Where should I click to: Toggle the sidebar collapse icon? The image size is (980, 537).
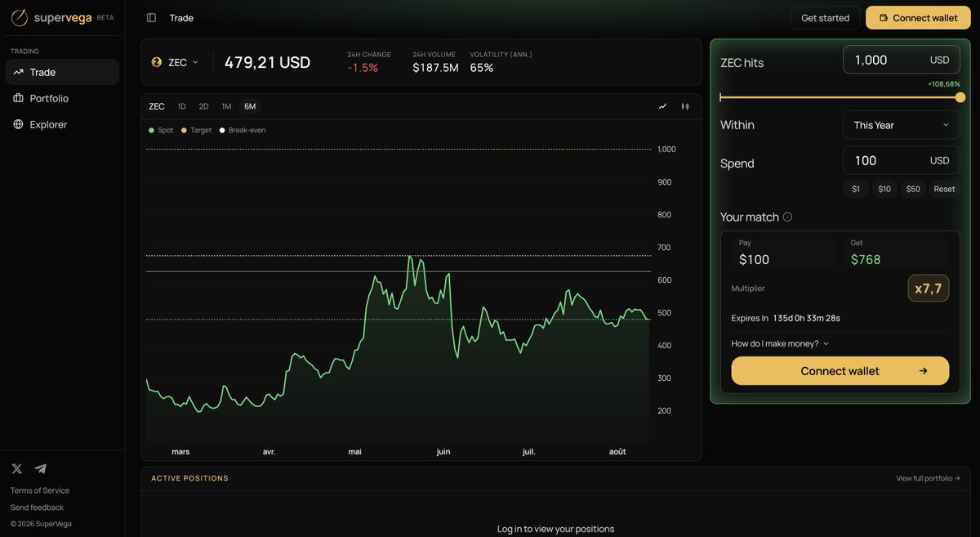tap(151, 18)
